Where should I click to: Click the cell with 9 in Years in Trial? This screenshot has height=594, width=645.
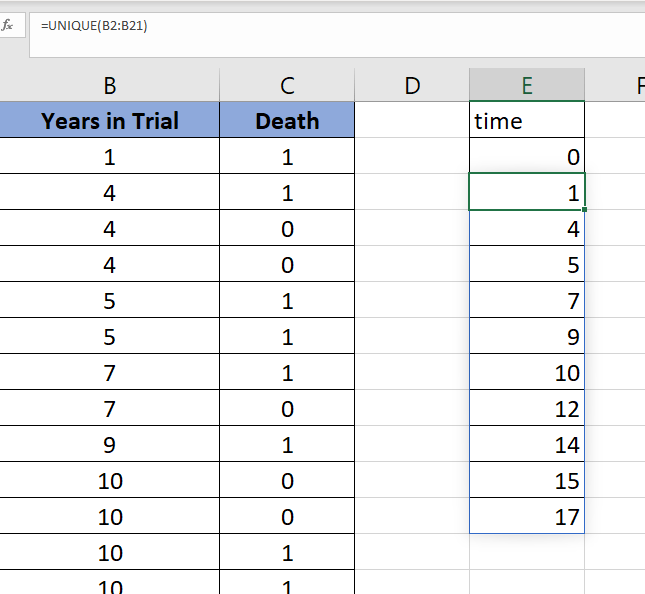coord(109,444)
